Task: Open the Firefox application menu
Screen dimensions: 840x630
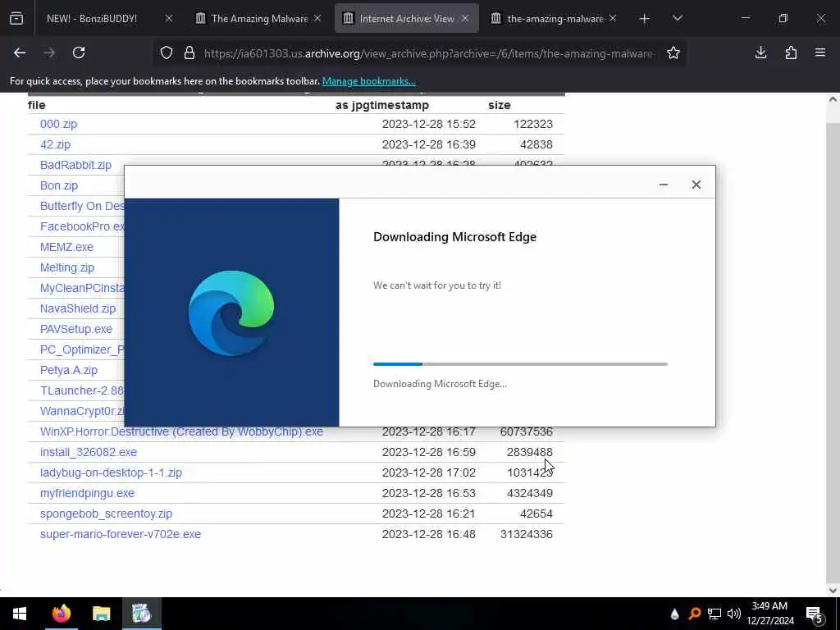Action: [820, 52]
